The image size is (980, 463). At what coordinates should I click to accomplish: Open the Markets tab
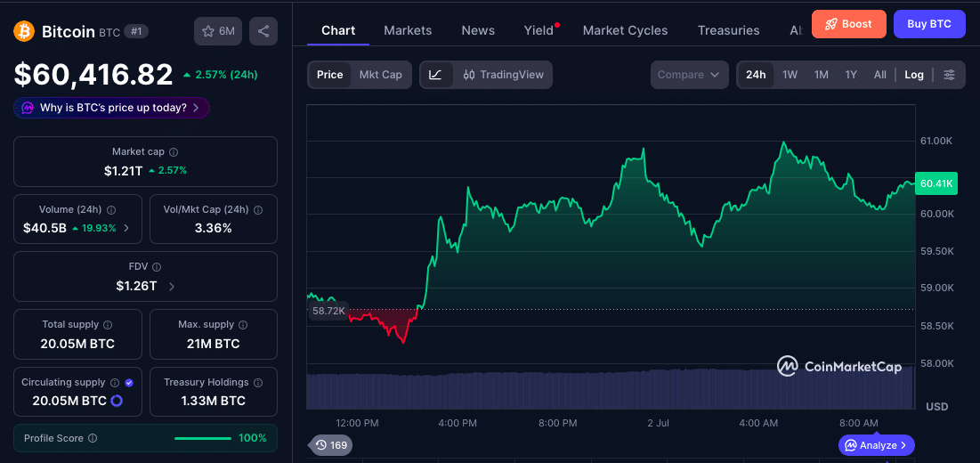click(x=408, y=30)
